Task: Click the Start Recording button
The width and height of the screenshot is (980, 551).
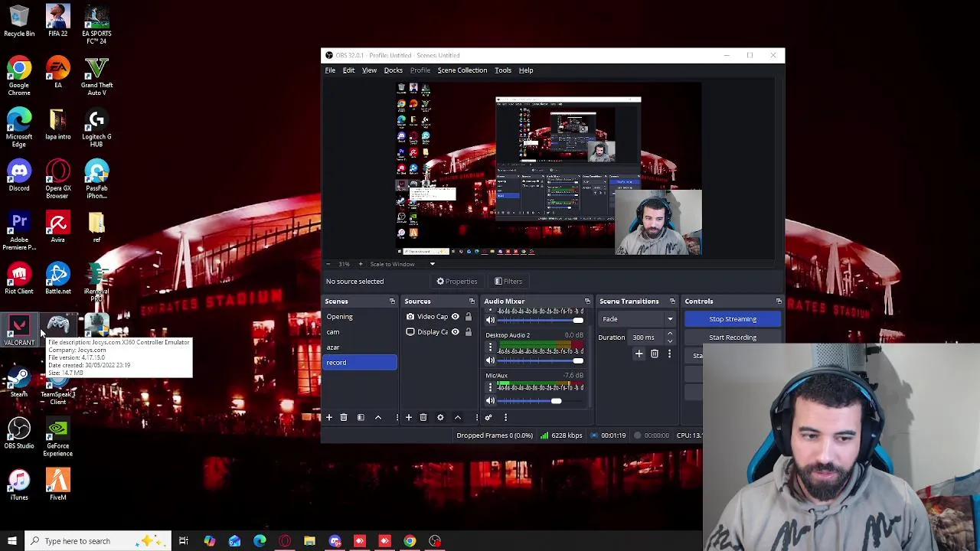Action: [733, 337]
